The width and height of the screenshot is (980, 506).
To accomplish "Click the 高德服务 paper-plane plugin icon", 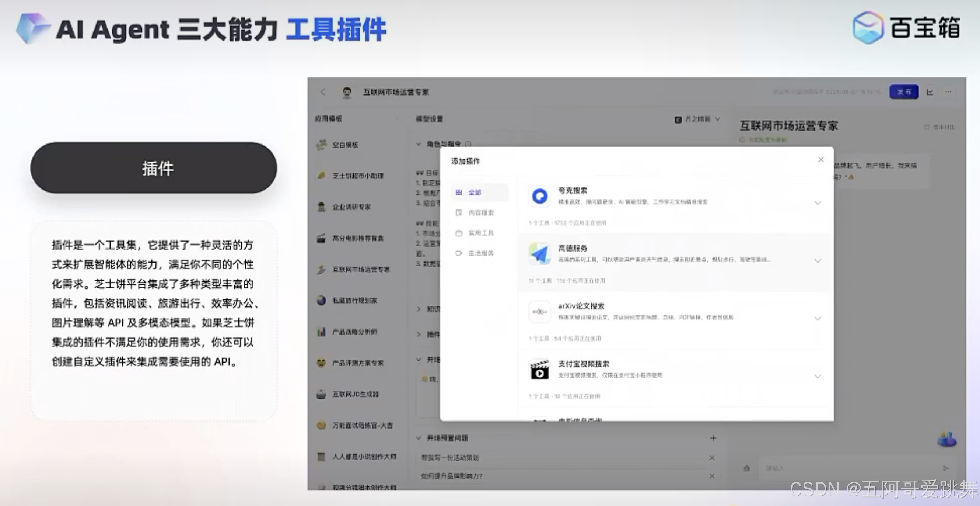I will (539, 253).
